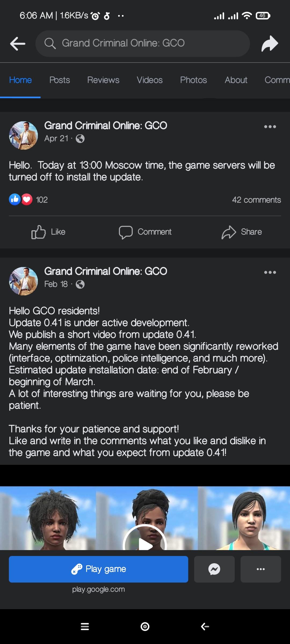The image size is (290, 644).
Task: Switch to the Reviews tab
Action: coord(103,80)
